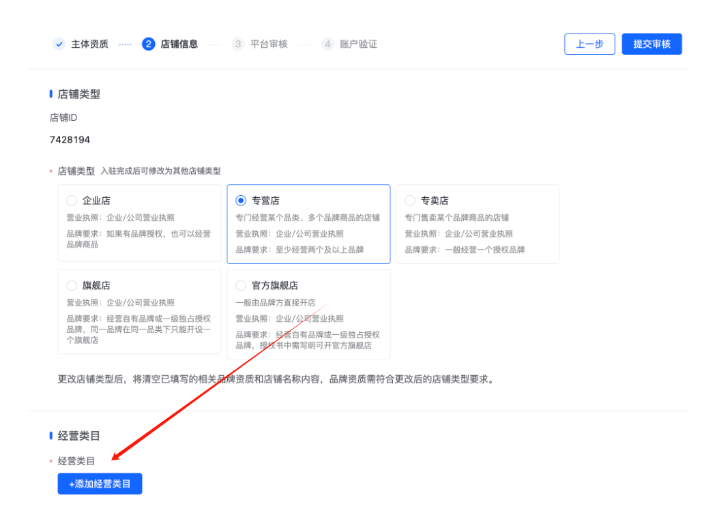Click the step 4 number icon
The height and width of the screenshot is (522, 712).
[x=327, y=44]
